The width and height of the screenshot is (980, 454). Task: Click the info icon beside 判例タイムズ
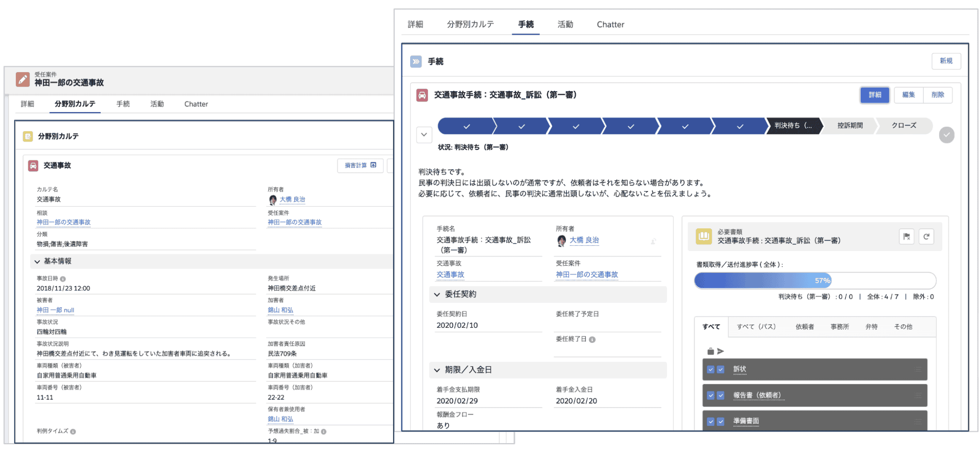tap(73, 432)
